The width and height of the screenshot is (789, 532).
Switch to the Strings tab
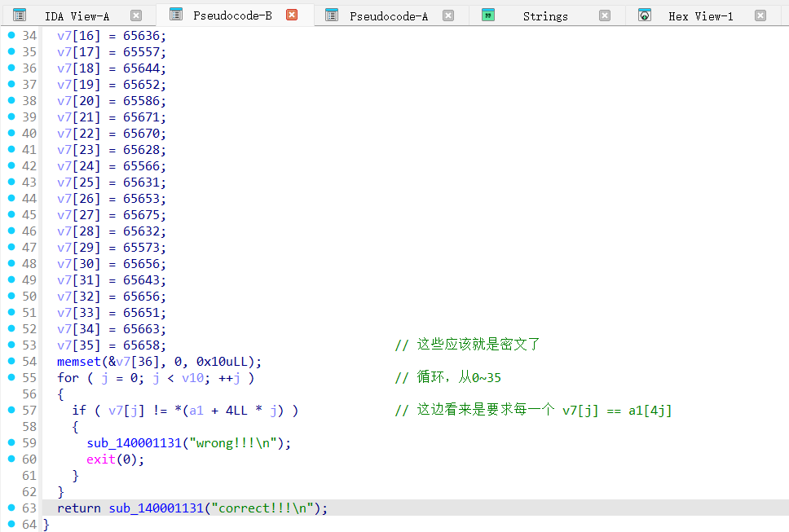point(545,16)
